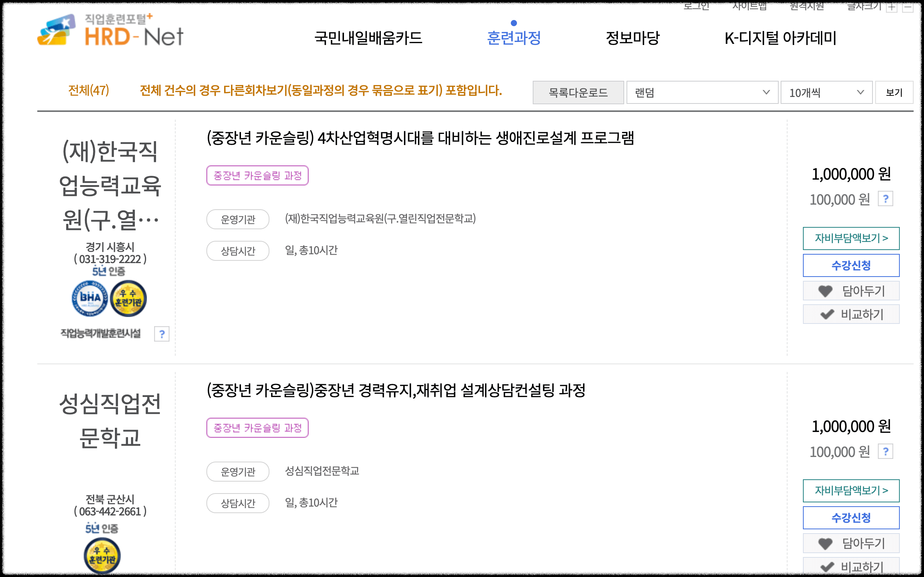This screenshot has height=577, width=924.
Task: Click first institute's 우수훈련기관 gold badge
Action: [128, 298]
